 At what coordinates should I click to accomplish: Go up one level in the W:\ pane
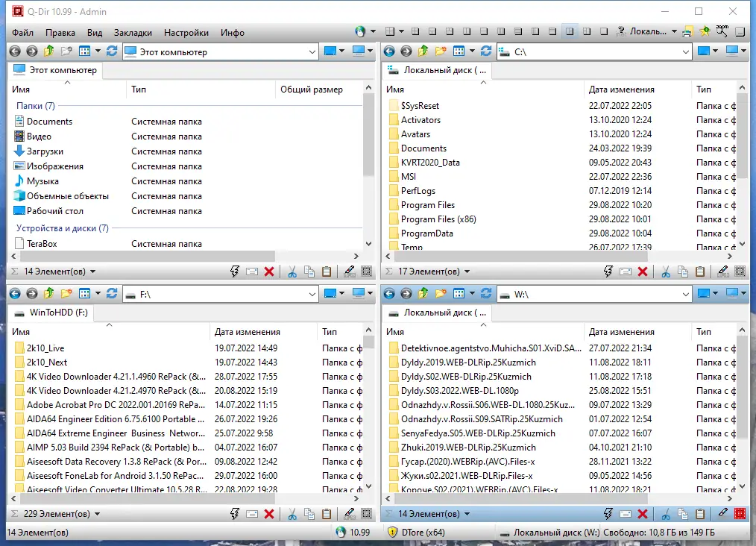pyautogui.click(x=423, y=294)
